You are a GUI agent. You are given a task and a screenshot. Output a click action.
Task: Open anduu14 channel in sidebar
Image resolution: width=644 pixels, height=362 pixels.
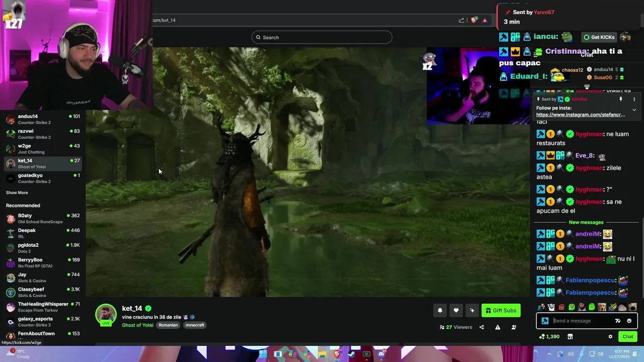[43, 119]
